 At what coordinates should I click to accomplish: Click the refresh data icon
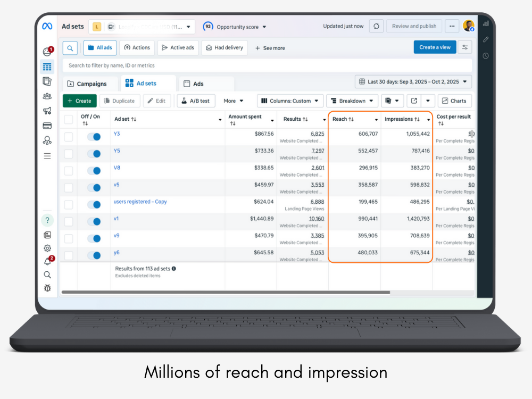376,26
